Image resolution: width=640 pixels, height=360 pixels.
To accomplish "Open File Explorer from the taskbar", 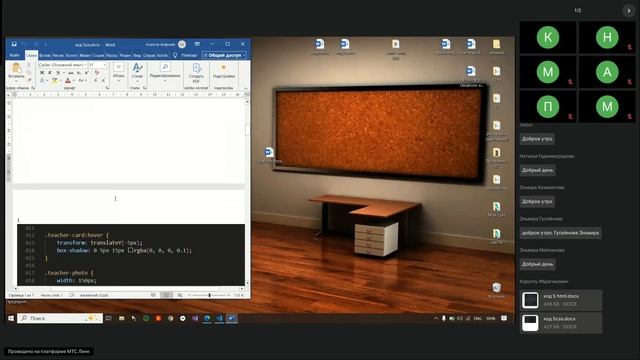I will (122, 318).
